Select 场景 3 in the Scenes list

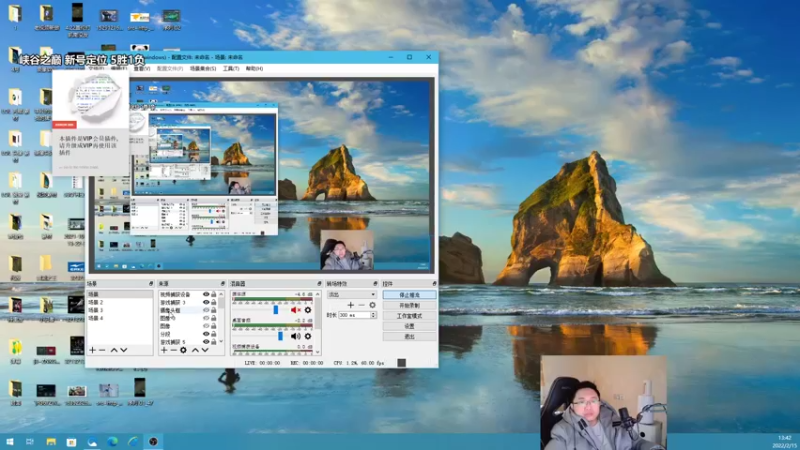[119, 310]
